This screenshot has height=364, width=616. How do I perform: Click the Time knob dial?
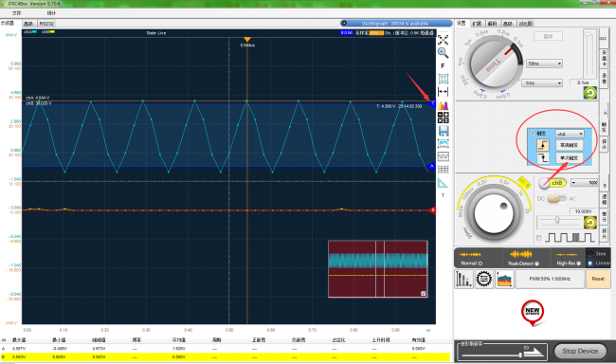[494, 63]
